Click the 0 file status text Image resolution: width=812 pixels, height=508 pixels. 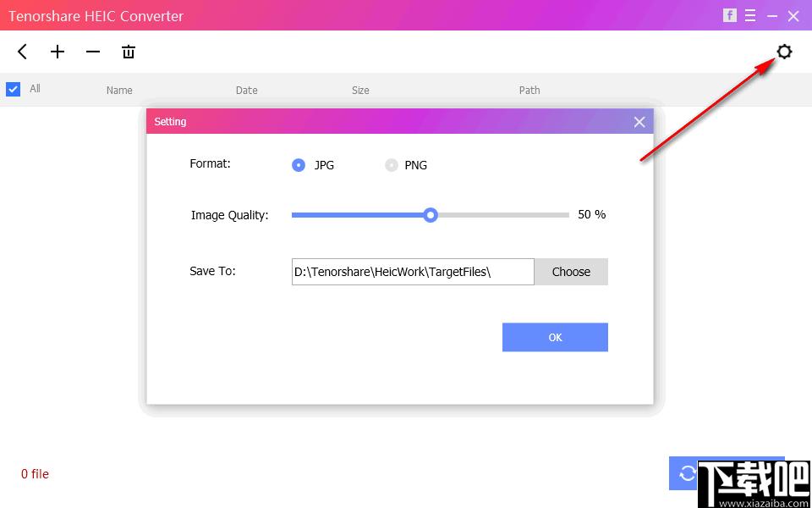pos(36,474)
